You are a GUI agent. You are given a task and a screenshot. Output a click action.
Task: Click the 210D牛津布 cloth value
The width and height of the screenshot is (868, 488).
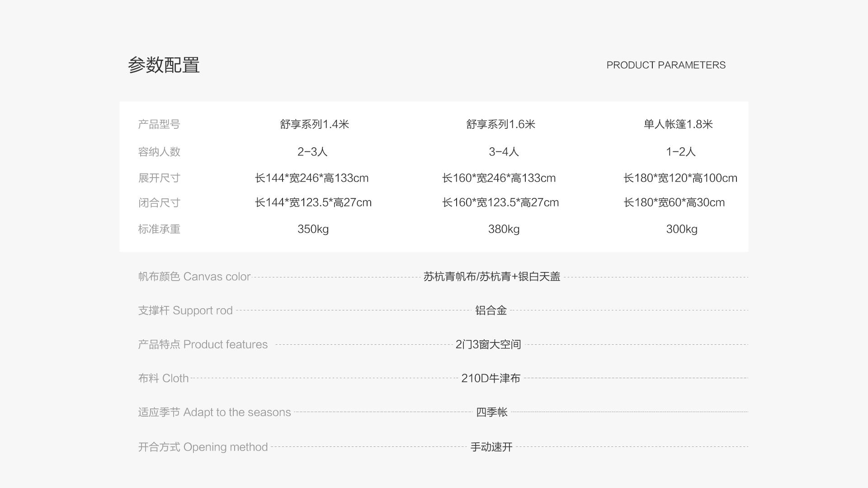tap(491, 378)
